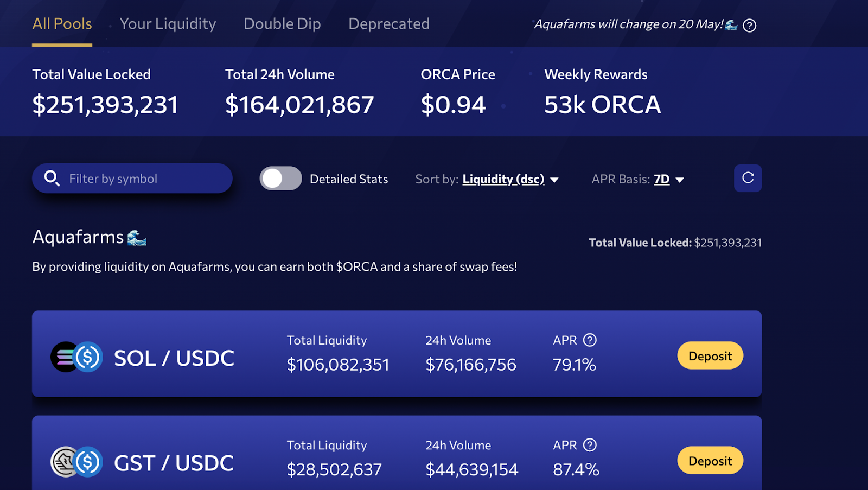The width and height of the screenshot is (868, 490).
Task: Click the help icon beside Aquafarms announcement
Action: click(x=749, y=26)
